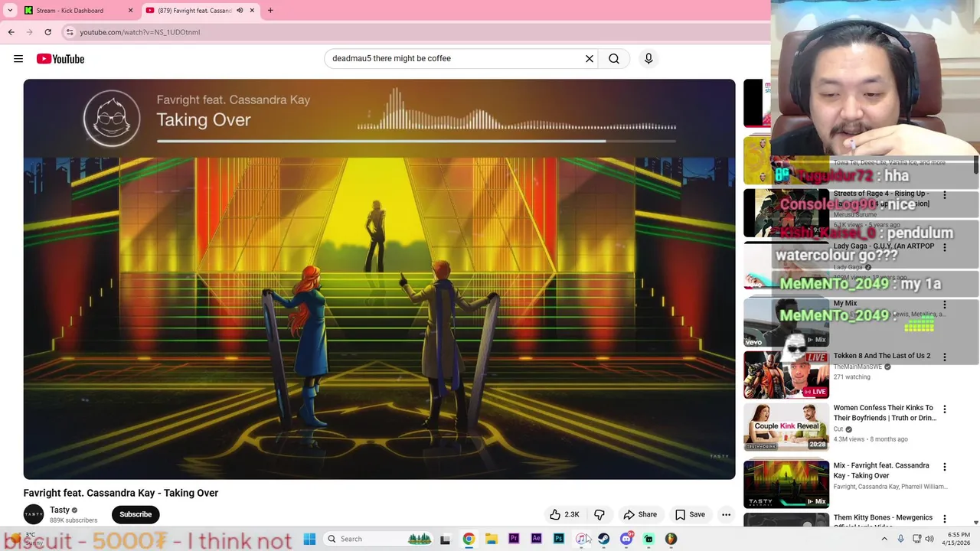The image size is (980, 551).
Task: Open the Tasty channel name link
Action: [60, 510]
